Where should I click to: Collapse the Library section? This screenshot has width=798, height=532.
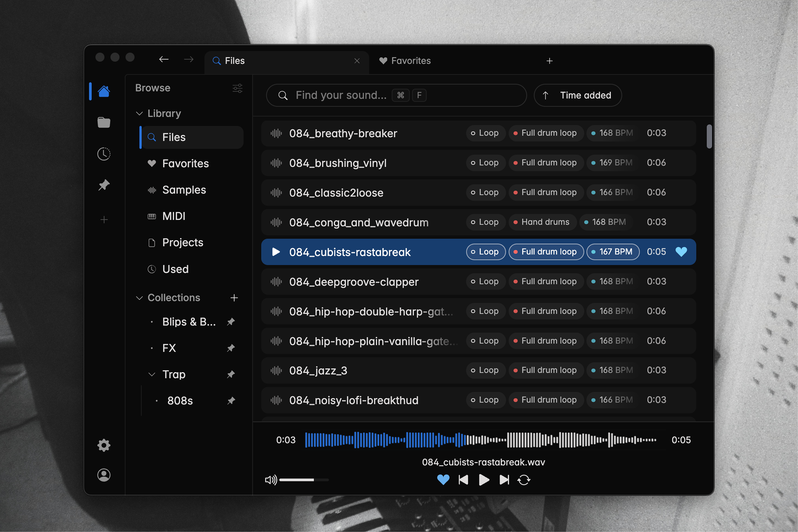coord(139,113)
